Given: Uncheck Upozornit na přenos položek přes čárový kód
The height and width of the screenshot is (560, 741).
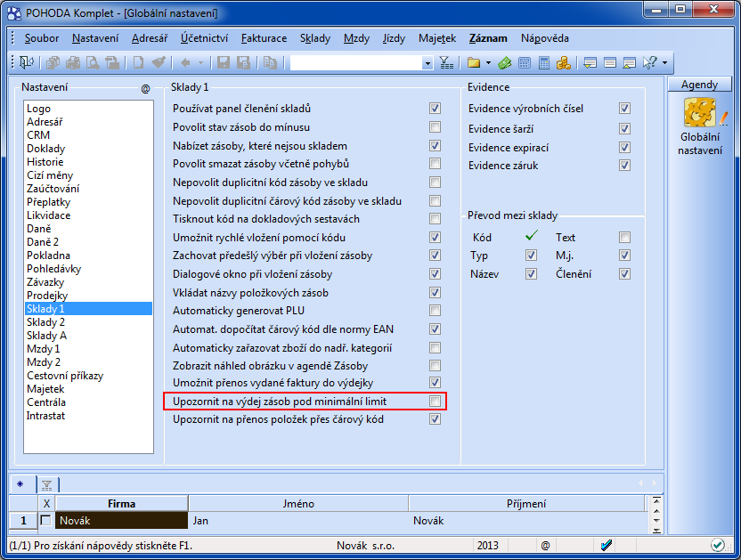Looking at the screenshot, I should tap(435, 419).
